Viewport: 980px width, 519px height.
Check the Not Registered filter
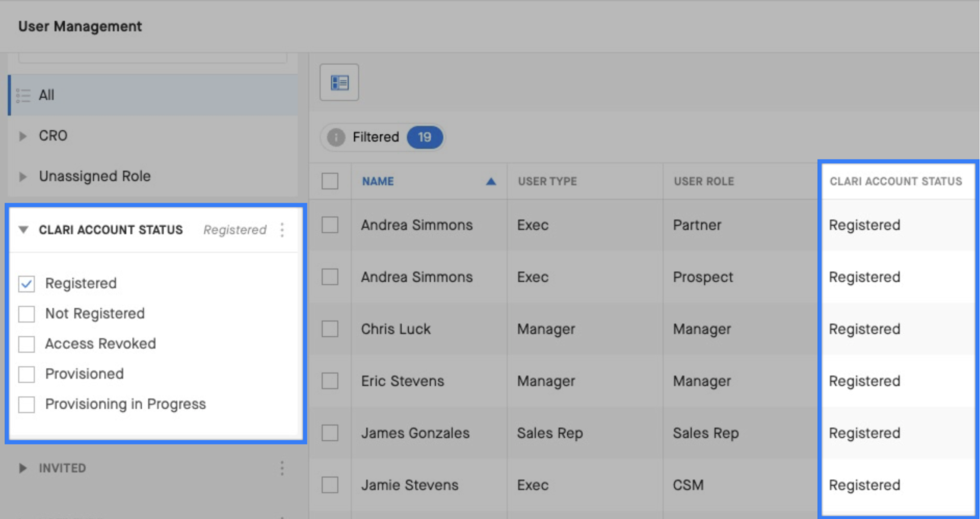click(x=26, y=314)
